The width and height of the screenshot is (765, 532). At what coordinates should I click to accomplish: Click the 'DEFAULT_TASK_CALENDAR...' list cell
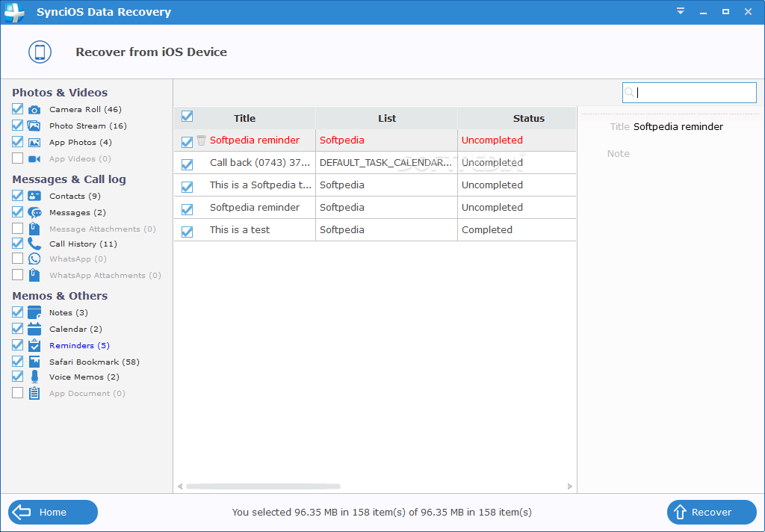(x=386, y=163)
